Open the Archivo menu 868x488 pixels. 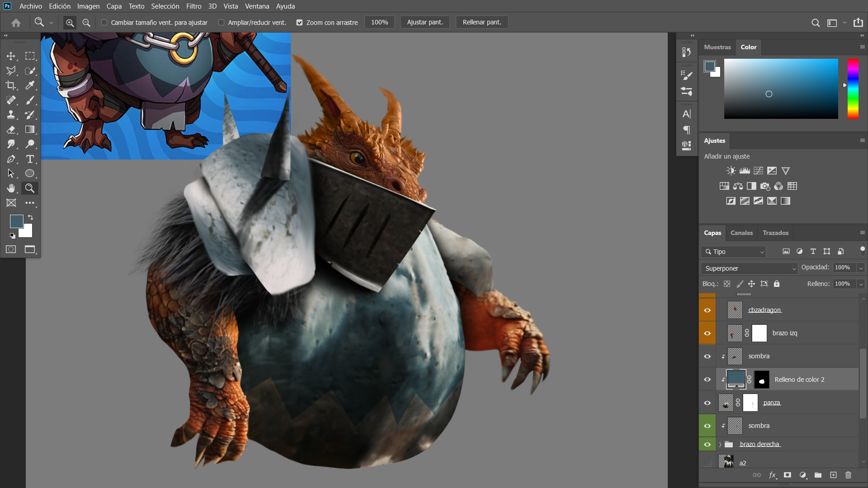31,6
